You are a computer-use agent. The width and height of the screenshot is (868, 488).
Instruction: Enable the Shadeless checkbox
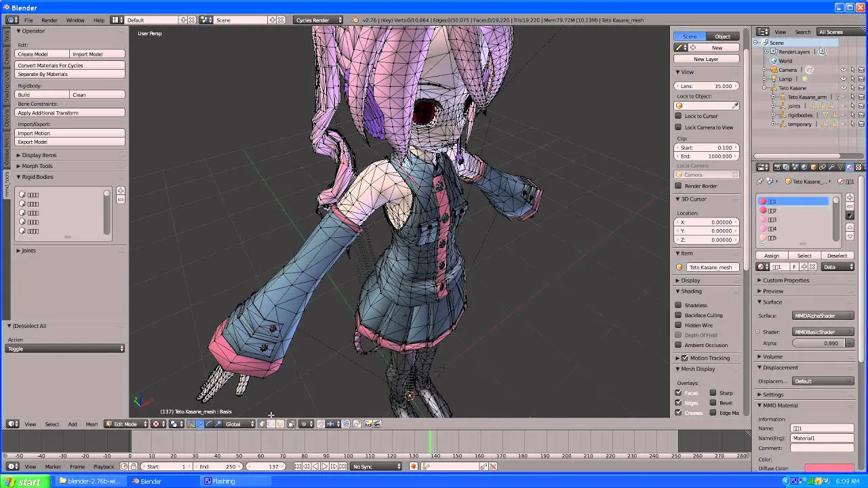[x=678, y=305]
